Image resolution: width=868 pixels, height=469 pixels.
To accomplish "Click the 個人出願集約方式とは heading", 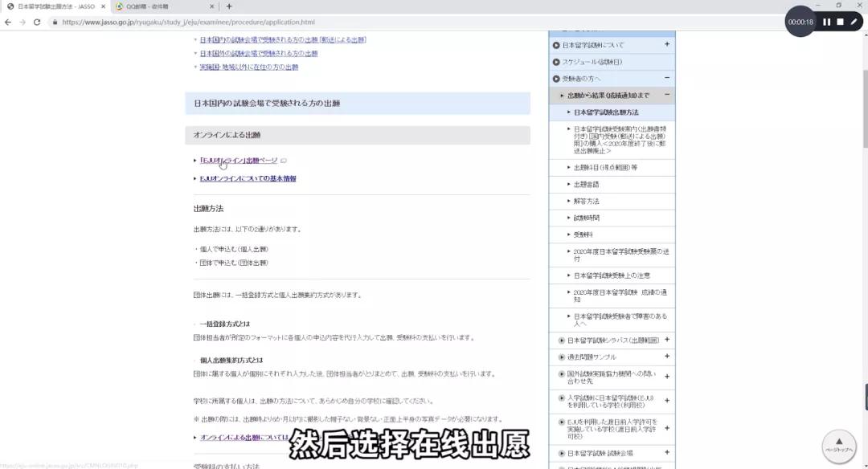I will (x=231, y=360).
